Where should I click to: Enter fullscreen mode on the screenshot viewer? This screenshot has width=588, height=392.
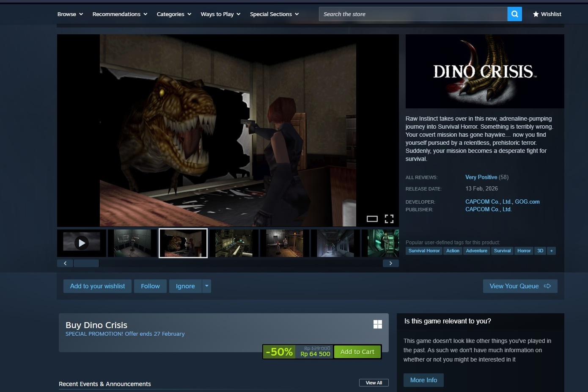pos(389,218)
